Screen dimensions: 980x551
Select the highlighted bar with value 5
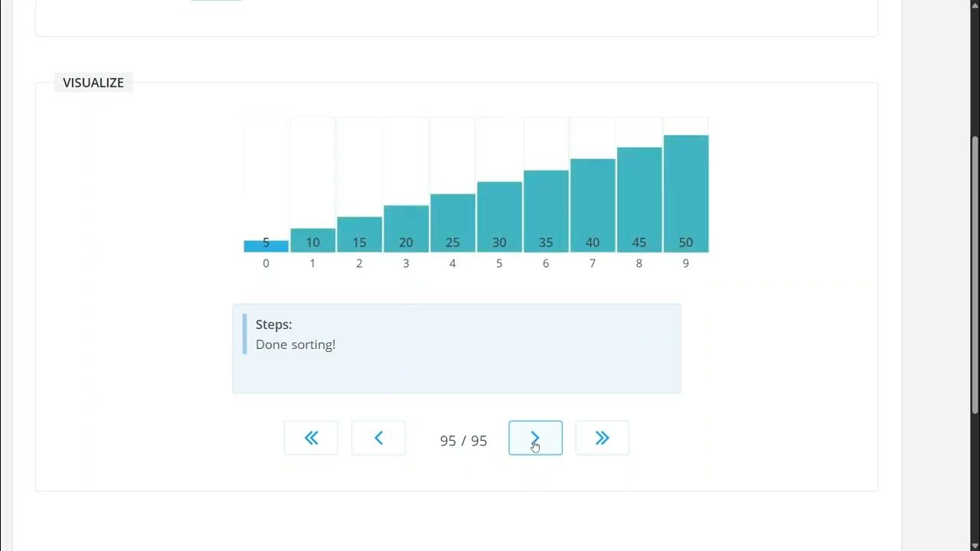266,246
